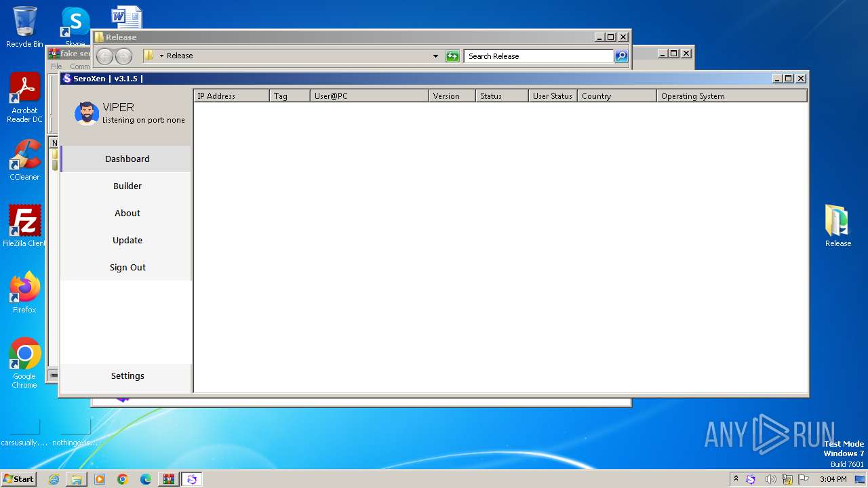Open Settings at the sidebar bottom
Viewport: 868px width, 488px height.
[127, 375]
